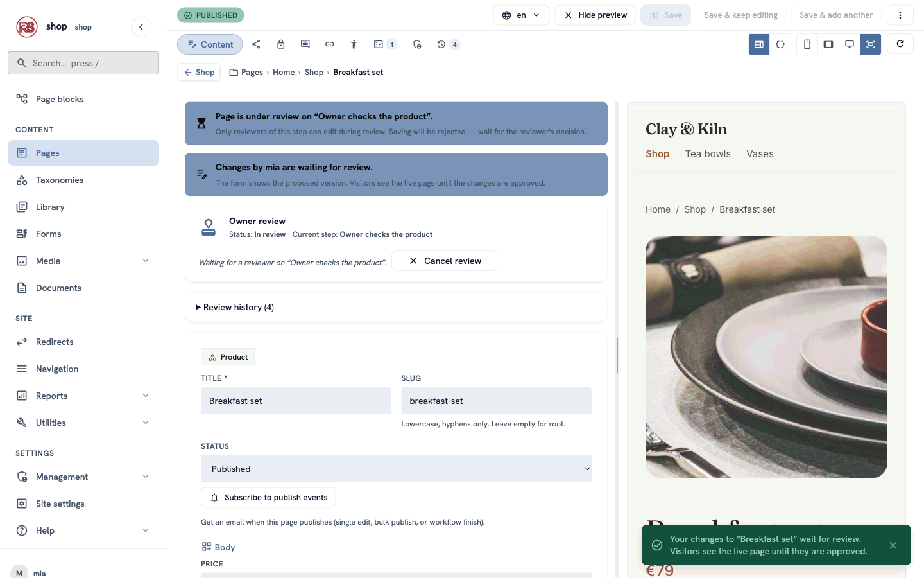Open the language selector set to en
Image resolution: width=924 pixels, height=578 pixels.
pos(521,15)
